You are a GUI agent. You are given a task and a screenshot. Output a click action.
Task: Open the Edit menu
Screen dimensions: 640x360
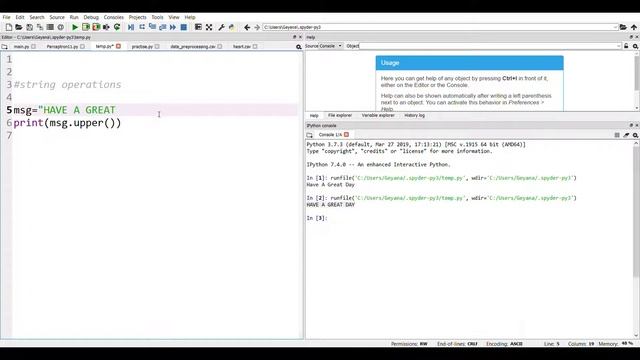[x=20, y=17]
